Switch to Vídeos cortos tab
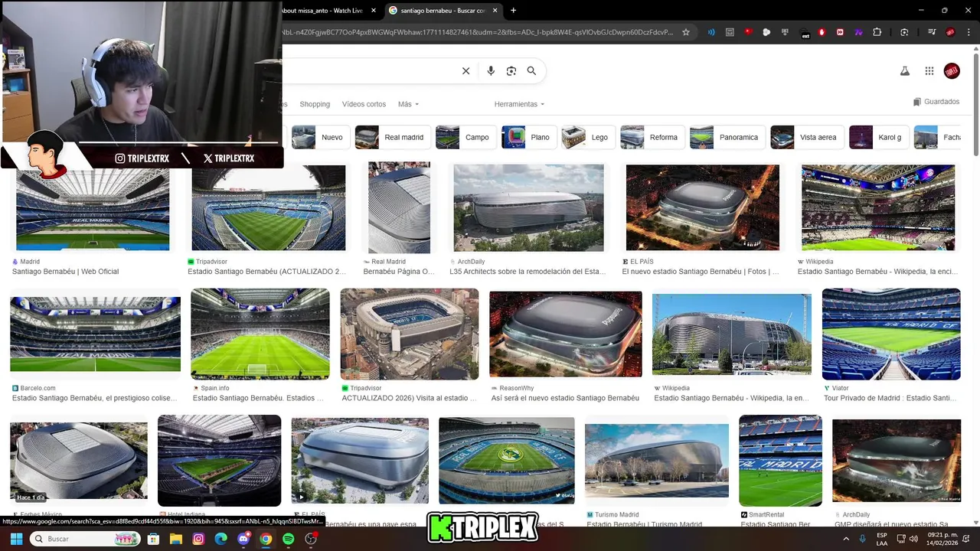Screen dimensions: 980x551 (364, 104)
